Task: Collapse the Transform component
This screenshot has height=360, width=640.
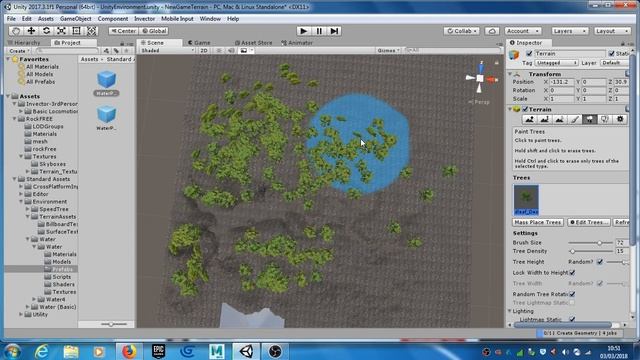Action: (510, 74)
